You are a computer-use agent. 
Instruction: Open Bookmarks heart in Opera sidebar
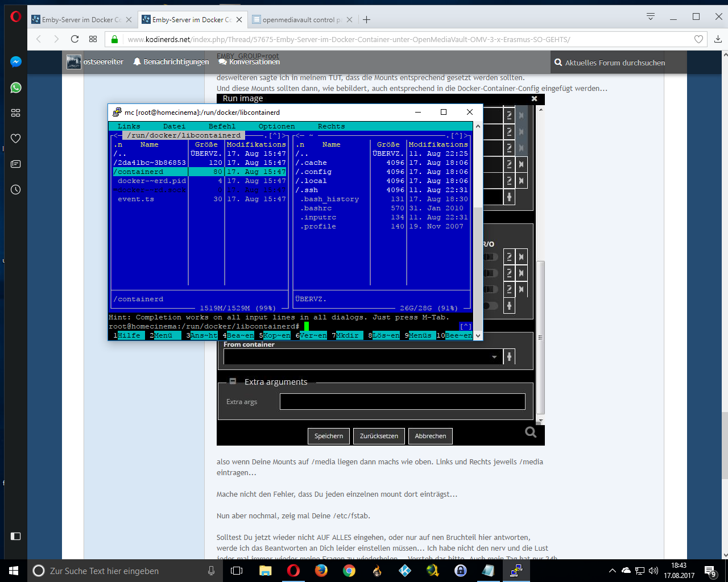[16, 138]
